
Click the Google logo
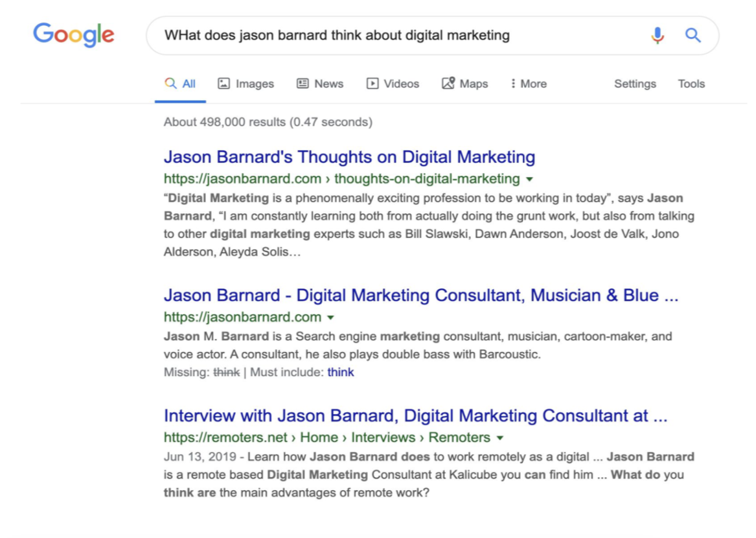tap(73, 35)
